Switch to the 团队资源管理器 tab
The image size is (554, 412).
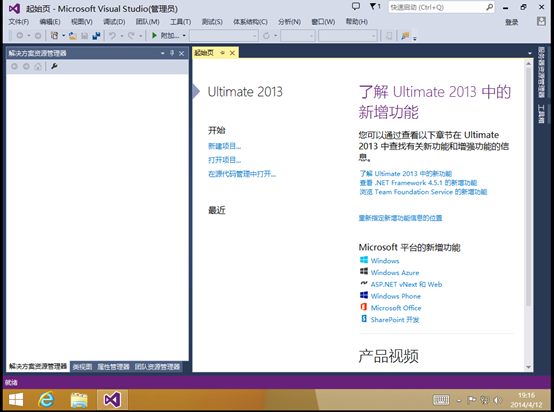point(157,367)
